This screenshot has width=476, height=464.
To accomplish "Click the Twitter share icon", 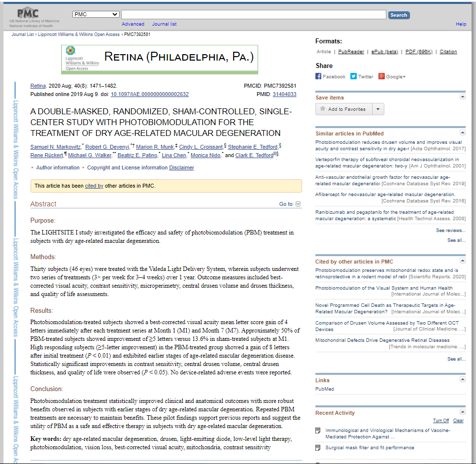I will pyautogui.click(x=353, y=76).
